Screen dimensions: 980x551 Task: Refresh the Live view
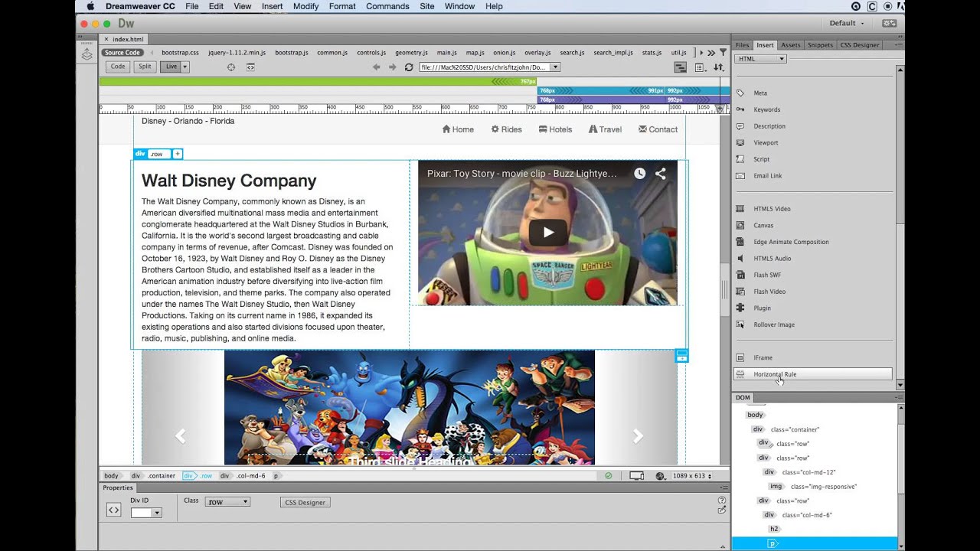coord(410,67)
